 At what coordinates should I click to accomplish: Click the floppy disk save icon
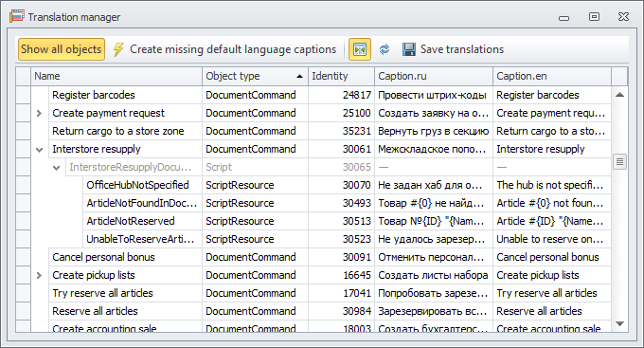click(x=409, y=49)
